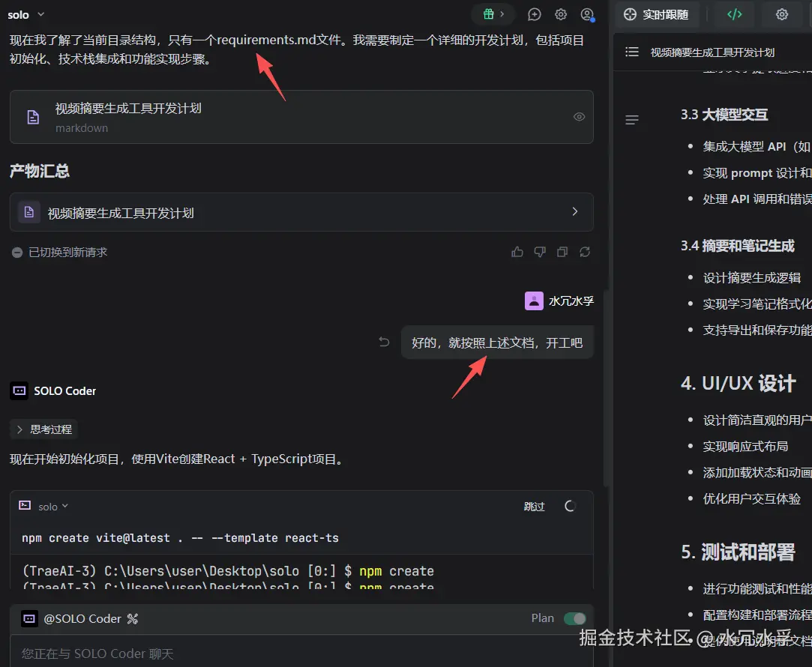Click the npm create vite@latest command line
812x667 pixels.
pyautogui.click(x=180, y=538)
